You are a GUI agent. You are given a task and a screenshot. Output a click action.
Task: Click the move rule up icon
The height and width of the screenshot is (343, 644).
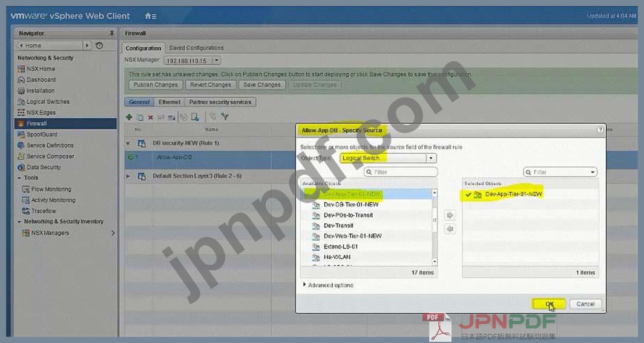point(160,118)
